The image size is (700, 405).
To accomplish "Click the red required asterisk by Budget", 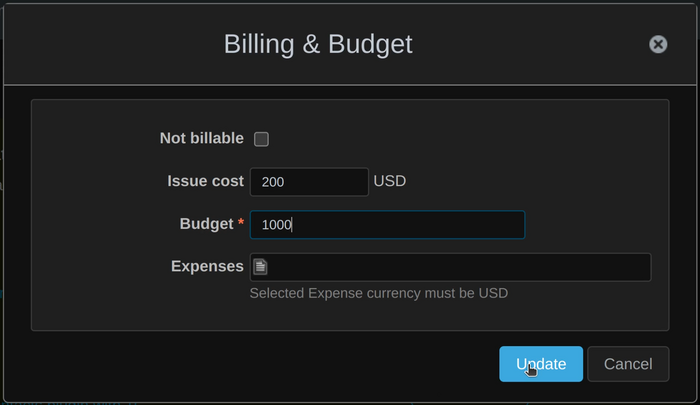I will pos(241,223).
